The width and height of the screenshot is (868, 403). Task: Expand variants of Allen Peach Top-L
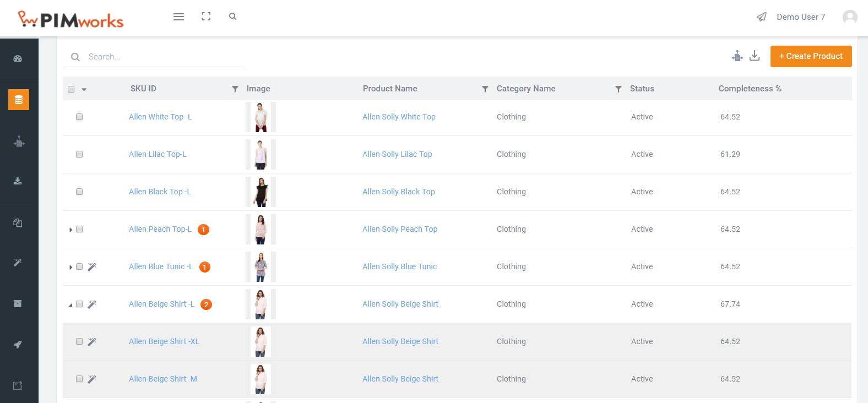[70, 230]
